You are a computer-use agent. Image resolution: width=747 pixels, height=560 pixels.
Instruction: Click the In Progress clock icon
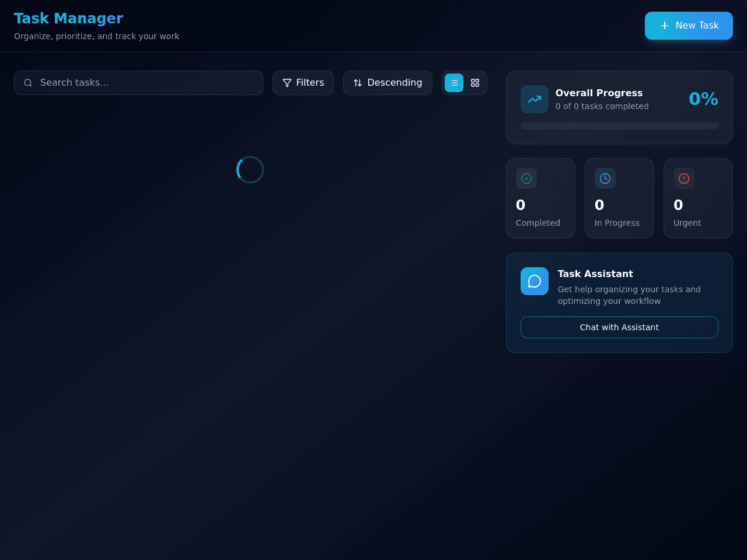click(605, 178)
